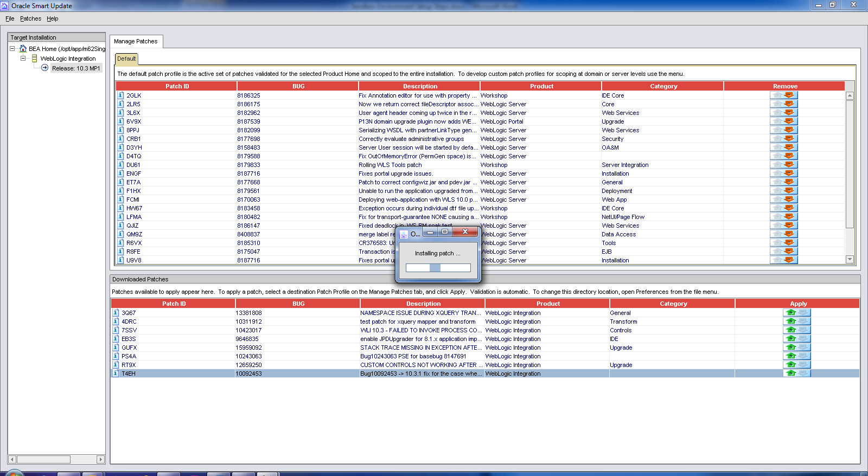Apply patch EB3S with apply arrow
868x476 pixels.
(x=791, y=339)
